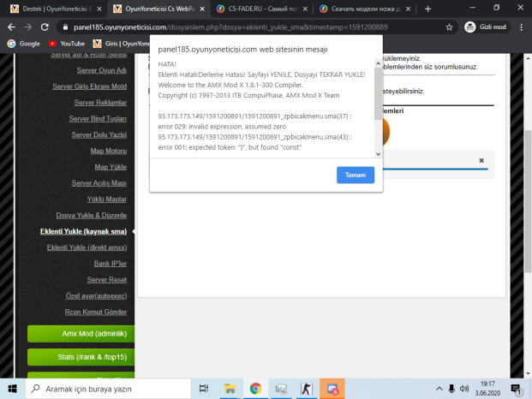The width and height of the screenshot is (532, 399).
Task: Reload the page with the refresh icon
Action: coord(45,27)
